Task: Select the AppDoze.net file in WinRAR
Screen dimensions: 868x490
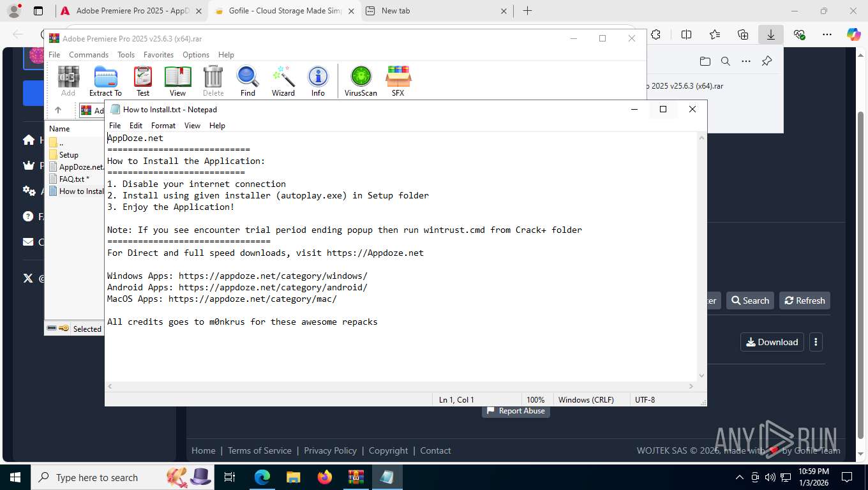Action: point(76,167)
